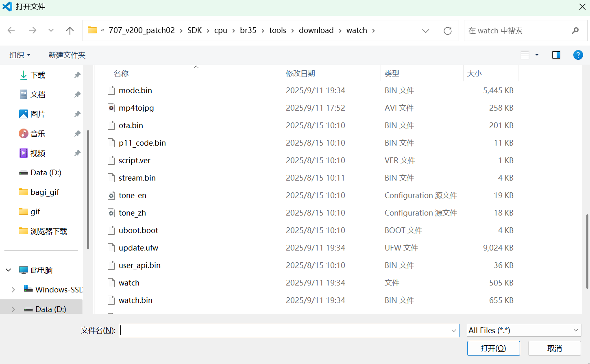Open 视频 in the sidebar
This screenshot has height=364, width=590.
coord(38,153)
